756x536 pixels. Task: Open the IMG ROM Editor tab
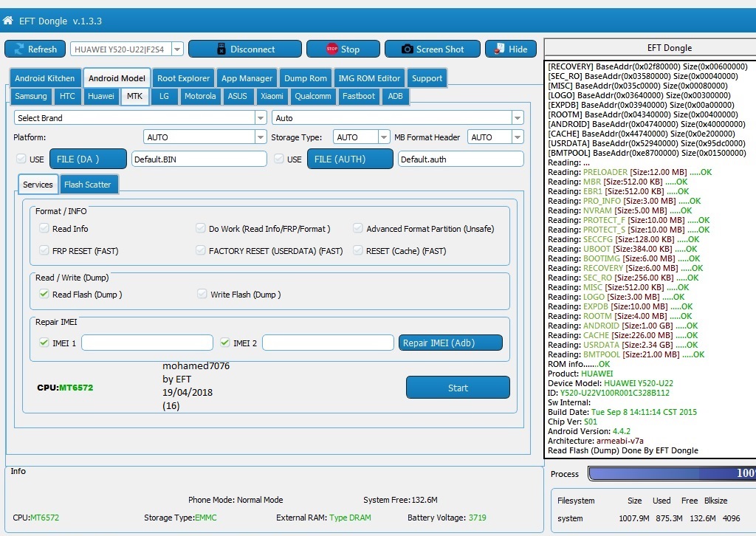click(x=369, y=78)
